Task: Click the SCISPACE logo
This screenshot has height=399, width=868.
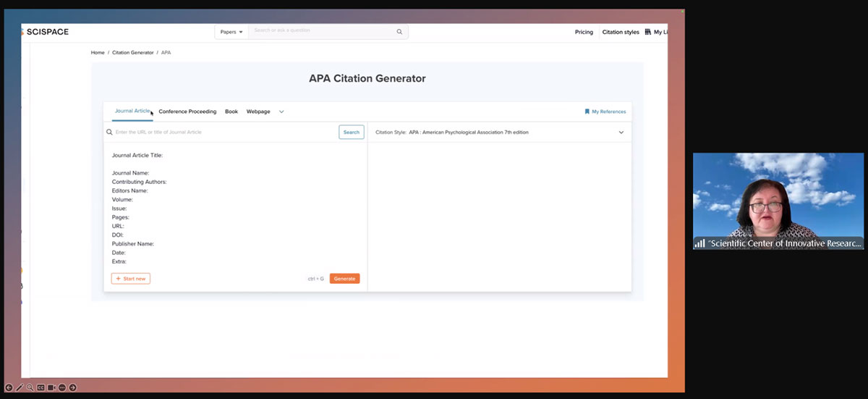Action: pos(46,32)
